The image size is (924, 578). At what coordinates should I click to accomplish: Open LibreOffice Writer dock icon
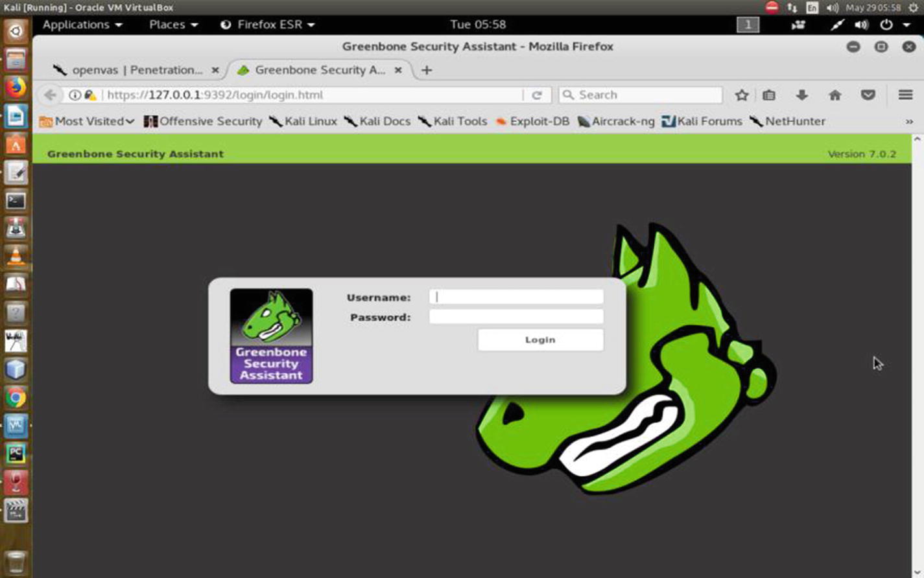pyautogui.click(x=16, y=116)
